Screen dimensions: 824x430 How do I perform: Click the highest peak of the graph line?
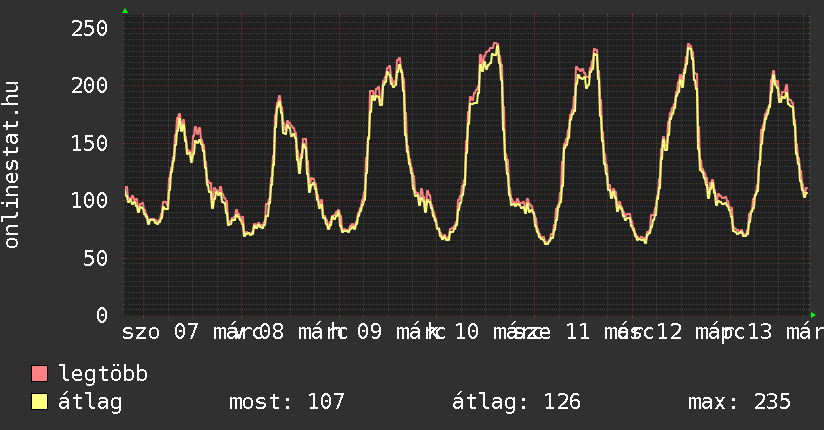[x=495, y=44]
